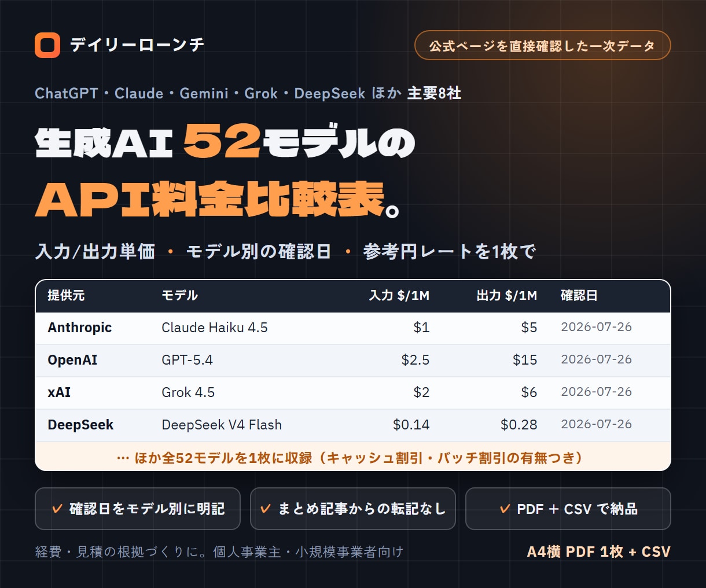This screenshot has height=588, width=706.
Task: Click the 2026-07-26 date in DeepSeek row
Action: 597,424
